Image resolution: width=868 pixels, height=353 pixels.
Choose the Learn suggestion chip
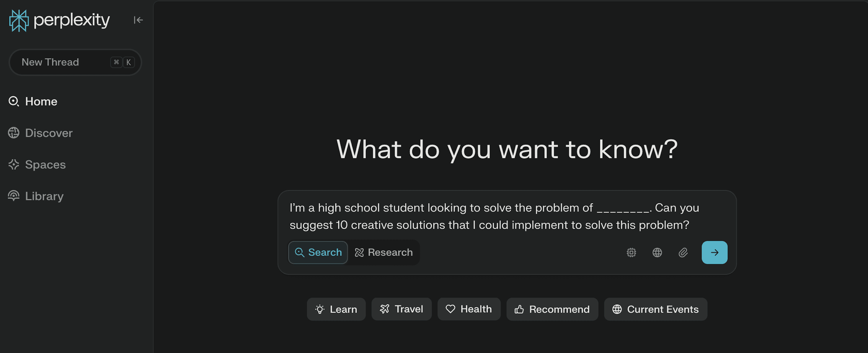tap(336, 309)
